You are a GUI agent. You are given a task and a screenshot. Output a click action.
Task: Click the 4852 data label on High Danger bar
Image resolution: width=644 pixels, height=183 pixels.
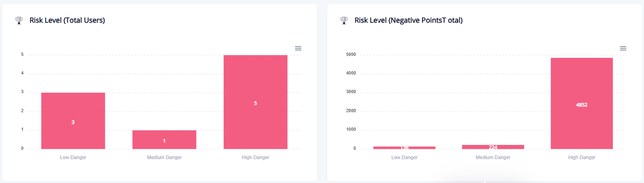[582, 105]
